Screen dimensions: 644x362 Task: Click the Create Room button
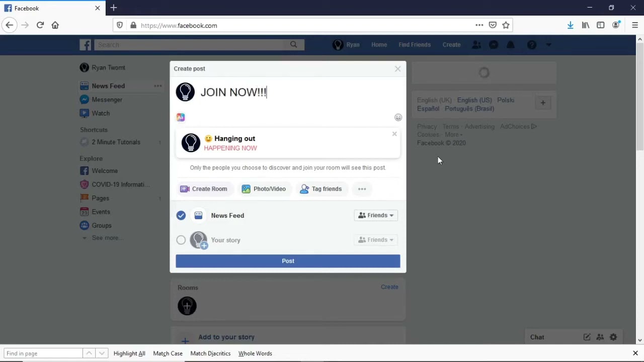click(x=204, y=189)
